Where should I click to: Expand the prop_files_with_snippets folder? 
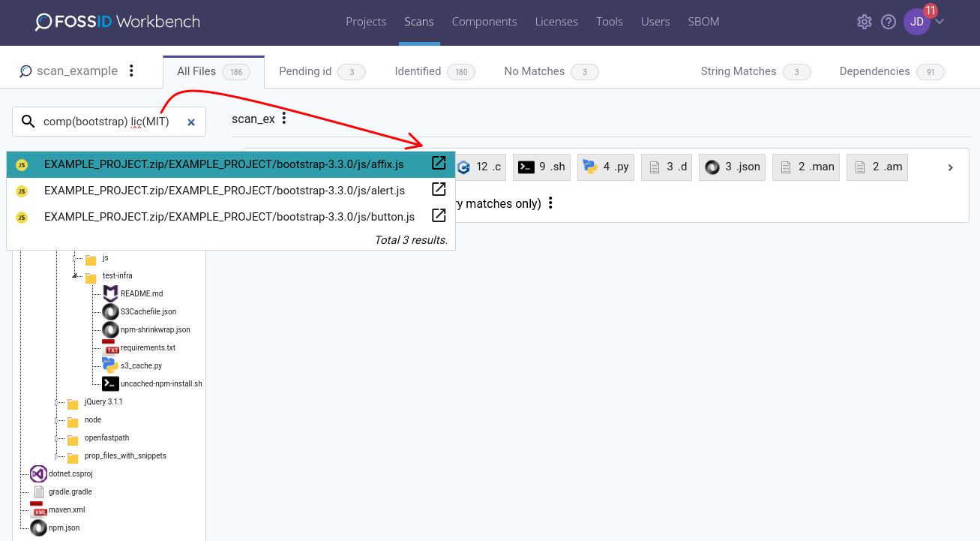click(57, 456)
